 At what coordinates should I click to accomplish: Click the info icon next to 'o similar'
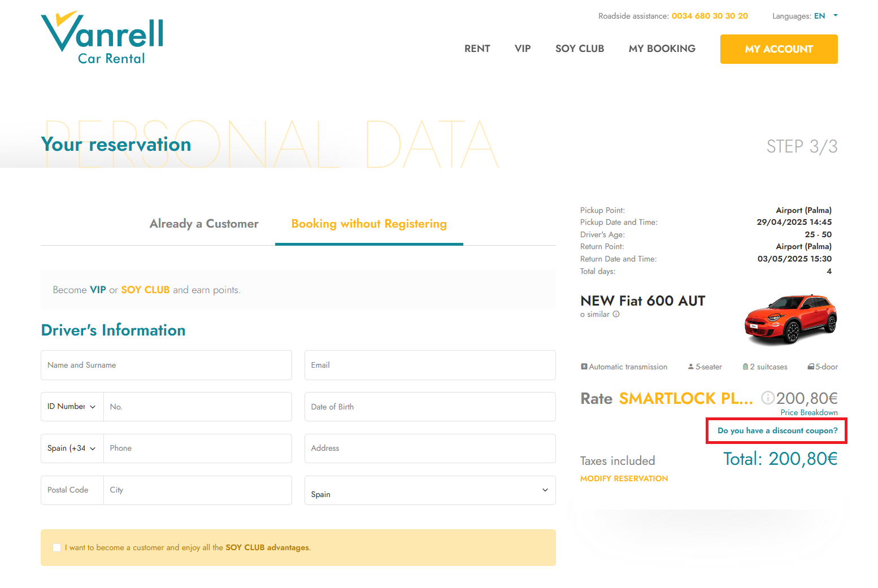tap(616, 315)
